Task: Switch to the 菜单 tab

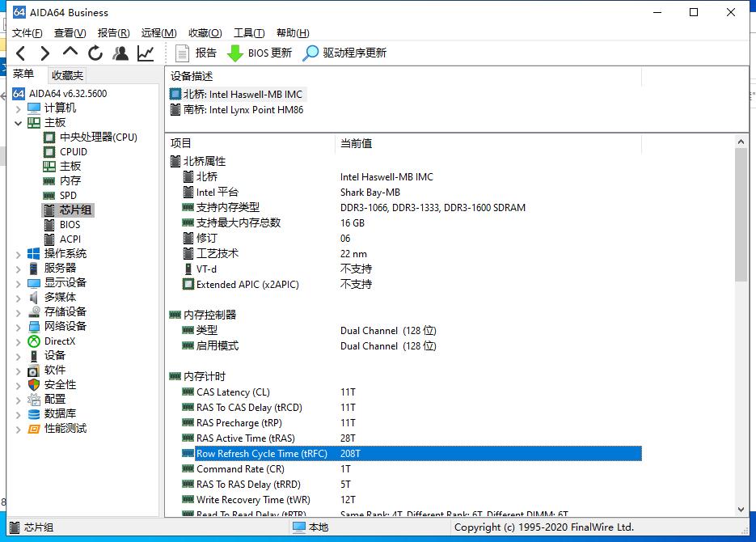Action: coord(23,74)
